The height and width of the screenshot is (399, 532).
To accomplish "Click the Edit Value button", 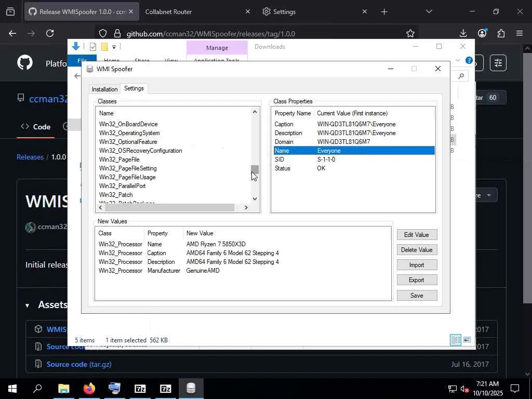I will [417, 235].
